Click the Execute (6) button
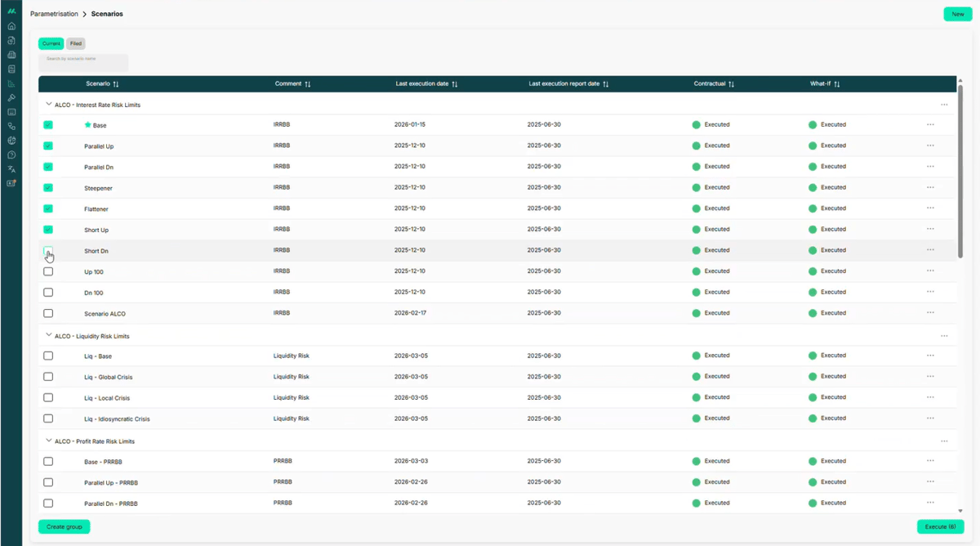The width and height of the screenshot is (980, 546). click(x=941, y=527)
